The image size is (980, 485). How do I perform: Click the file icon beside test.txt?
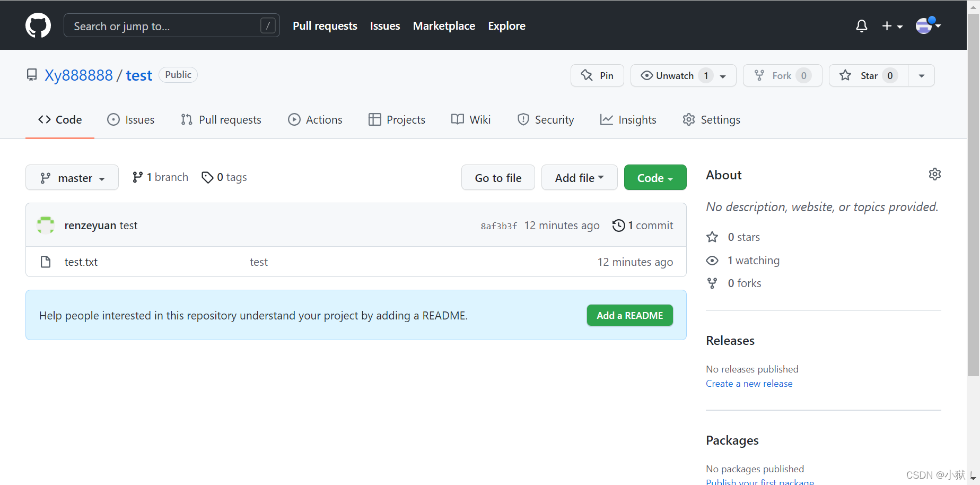coord(46,262)
